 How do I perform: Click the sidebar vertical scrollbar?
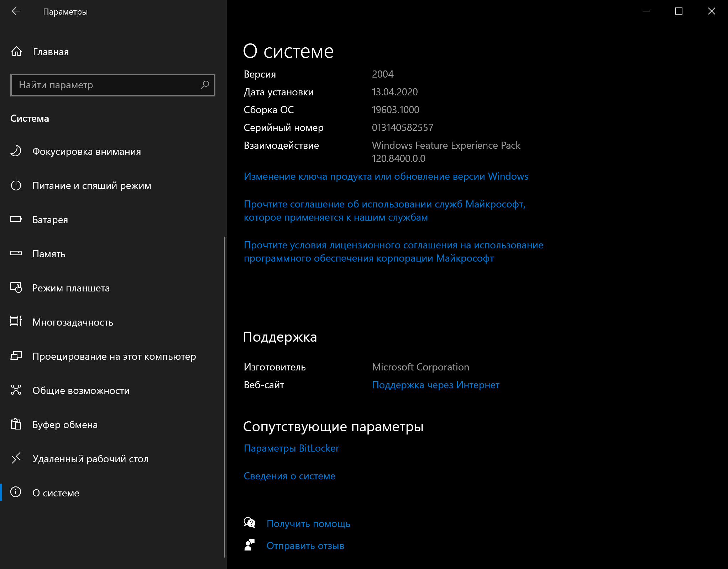coord(225,396)
